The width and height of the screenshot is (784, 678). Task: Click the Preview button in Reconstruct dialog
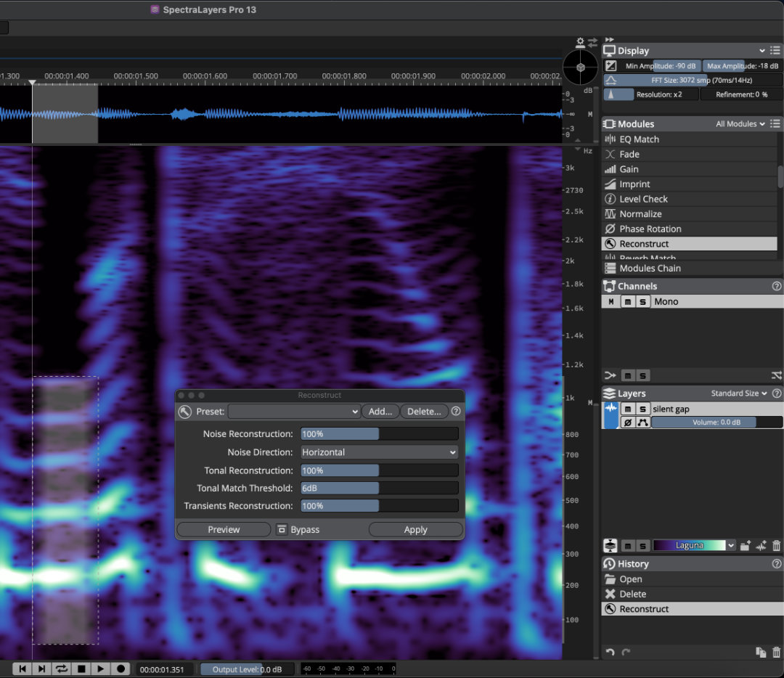pos(224,529)
